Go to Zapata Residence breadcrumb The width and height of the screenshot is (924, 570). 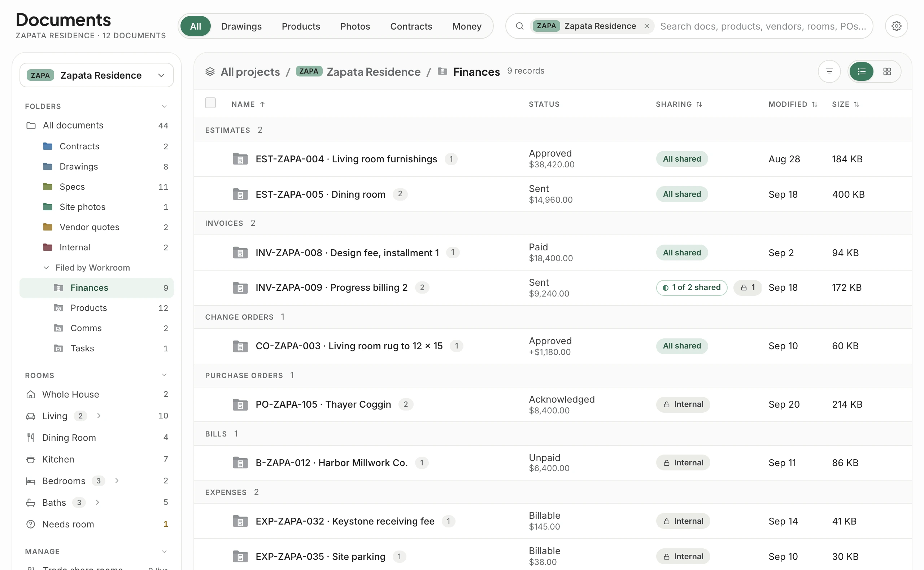pyautogui.click(x=373, y=72)
